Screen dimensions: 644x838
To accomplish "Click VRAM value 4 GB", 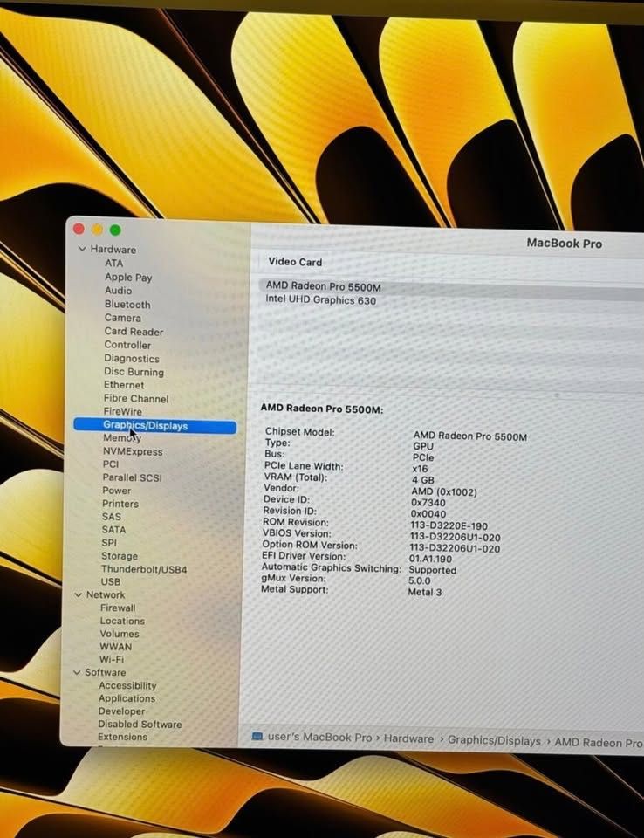I will 422,480.
